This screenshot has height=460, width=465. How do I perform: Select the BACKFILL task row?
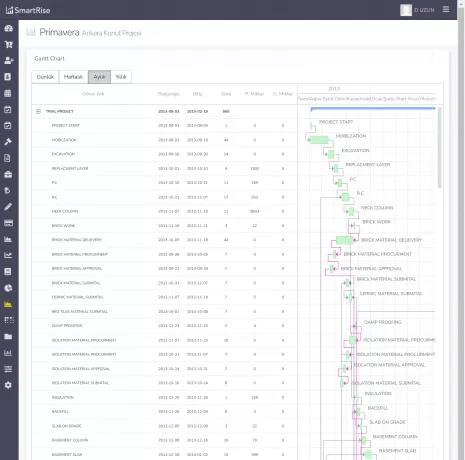tap(165, 412)
